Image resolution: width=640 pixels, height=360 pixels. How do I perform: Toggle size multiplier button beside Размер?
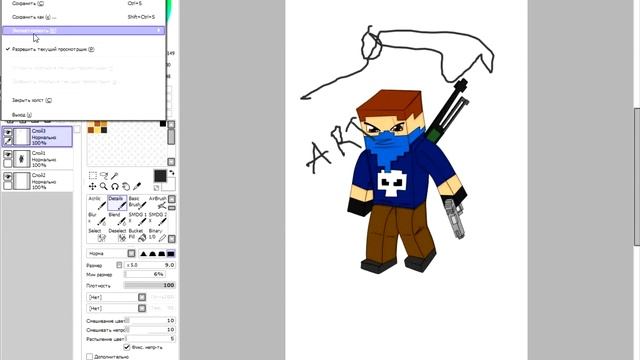119,265
